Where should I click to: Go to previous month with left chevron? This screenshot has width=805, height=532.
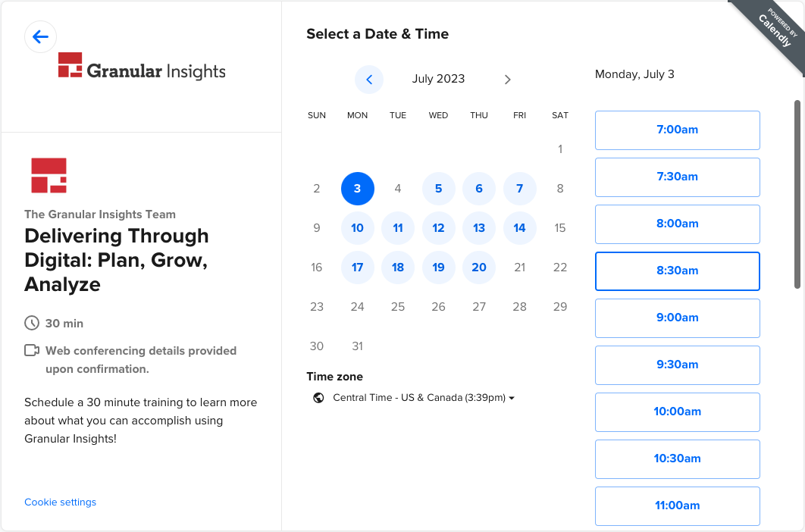tap(369, 80)
